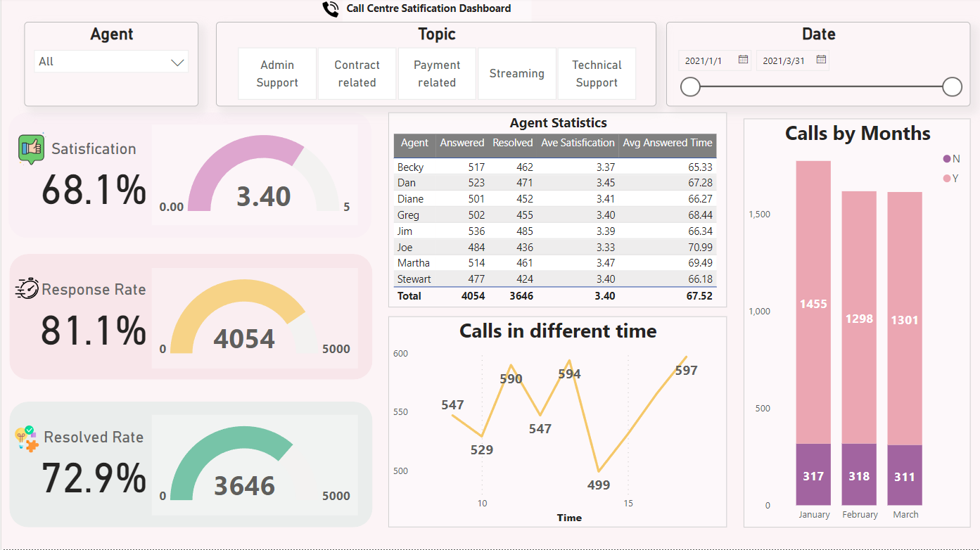Click the 499 data point on line chart

pos(599,471)
